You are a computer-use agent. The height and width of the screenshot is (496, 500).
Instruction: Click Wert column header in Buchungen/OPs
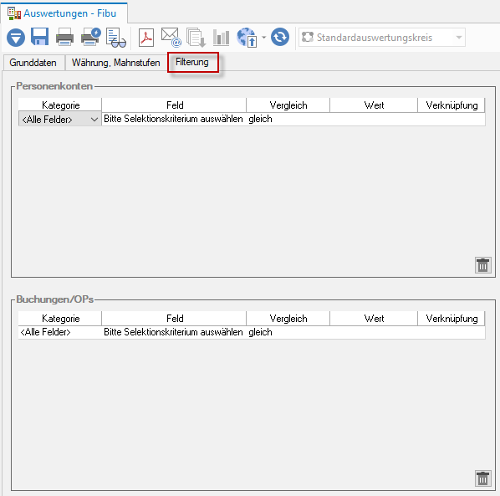[374, 319]
